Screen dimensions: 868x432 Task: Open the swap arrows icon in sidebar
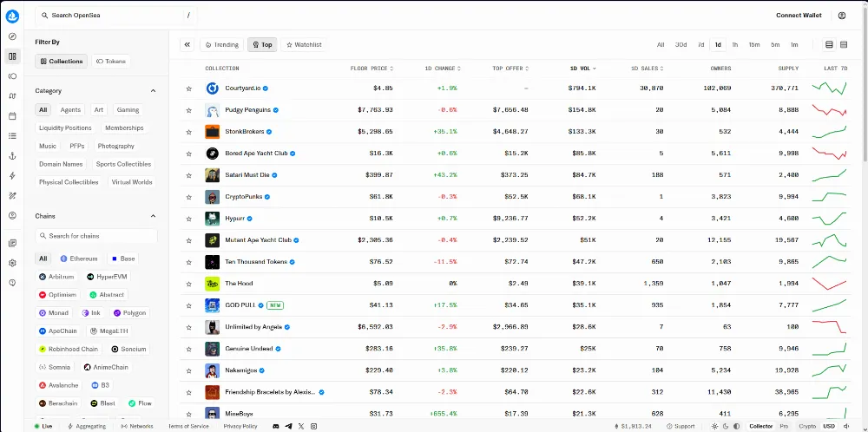point(12,96)
